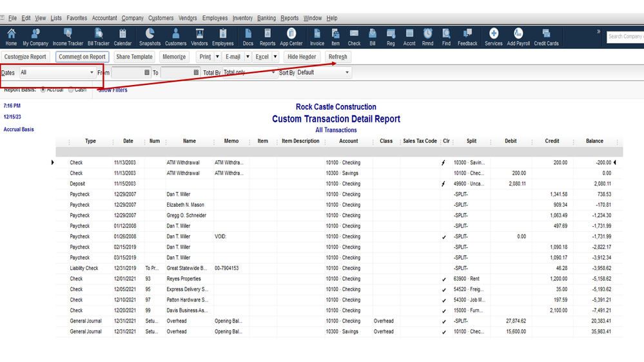
Task: Open the Accnt icon
Action: click(409, 37)
